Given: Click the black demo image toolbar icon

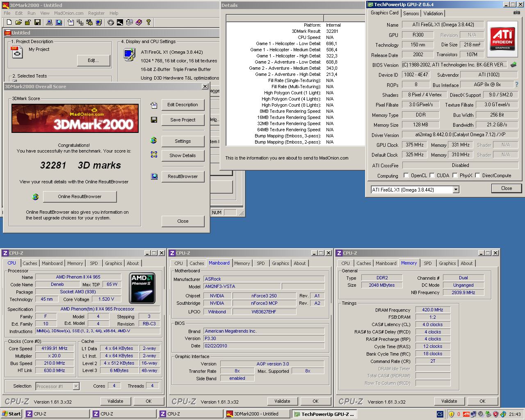Looking at the screenshot, I should point(120,22).
